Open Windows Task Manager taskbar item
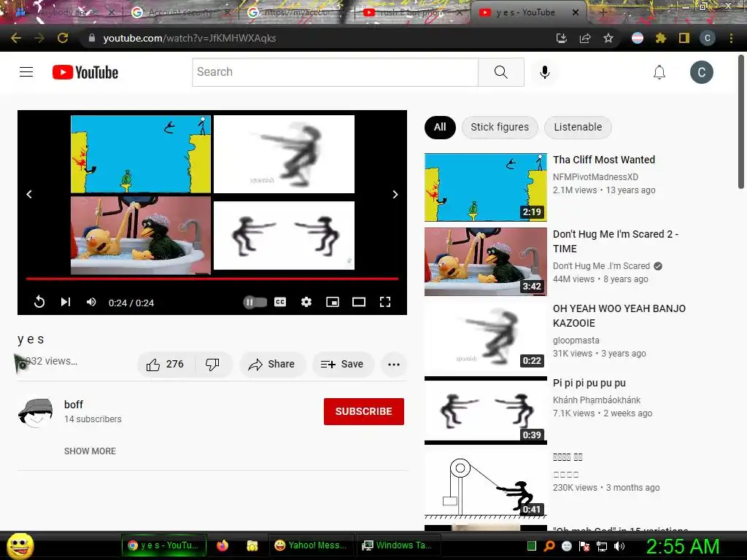This screenshot has height=560, width=747. coord(398,545)
